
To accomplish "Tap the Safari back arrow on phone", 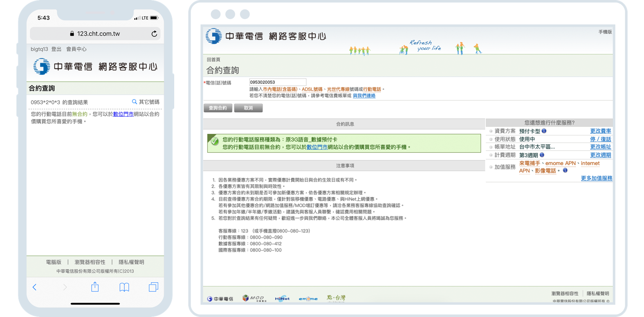I will click(x=34, y=287).
